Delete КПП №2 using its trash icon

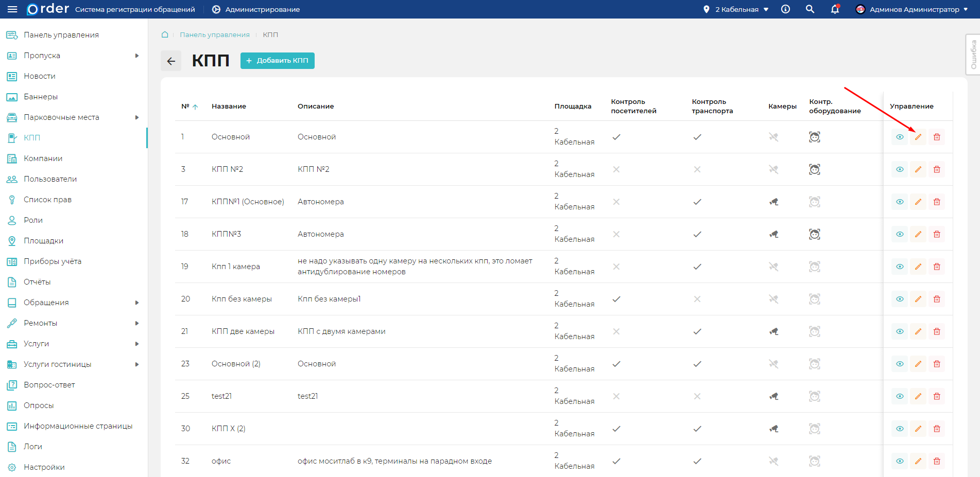(936, 169)
